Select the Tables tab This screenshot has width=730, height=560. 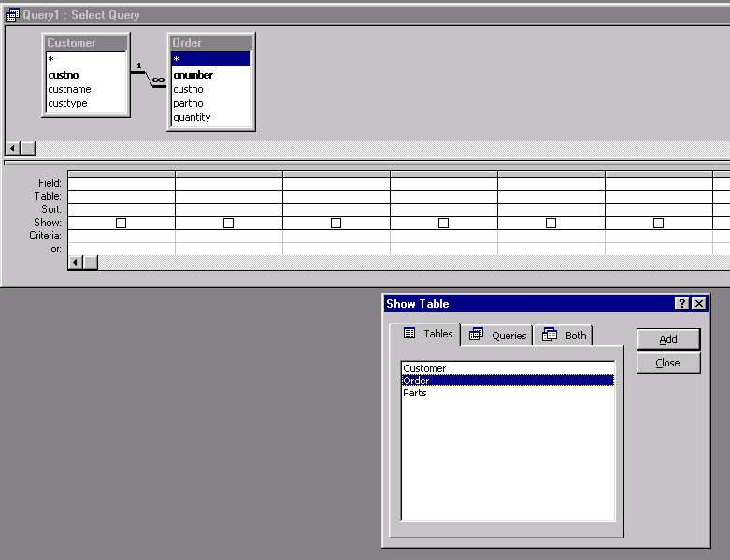428,334
